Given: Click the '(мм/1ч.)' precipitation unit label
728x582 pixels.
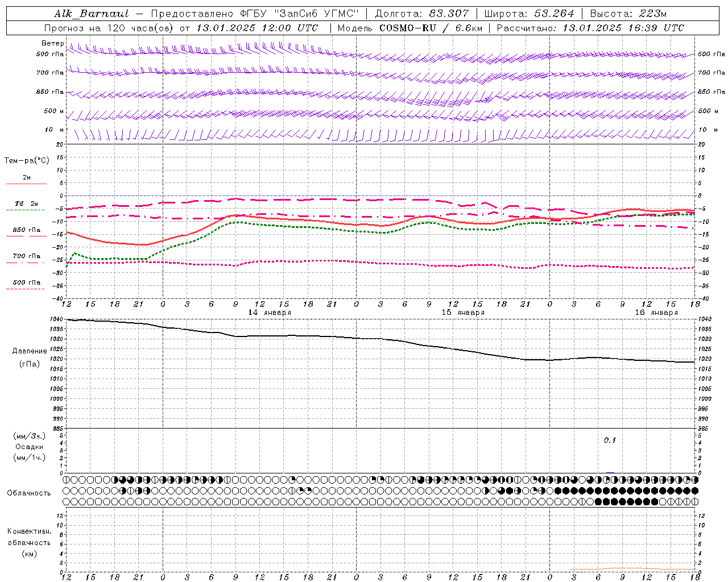Looking at the screenshot, I should (x=30, y=458).
